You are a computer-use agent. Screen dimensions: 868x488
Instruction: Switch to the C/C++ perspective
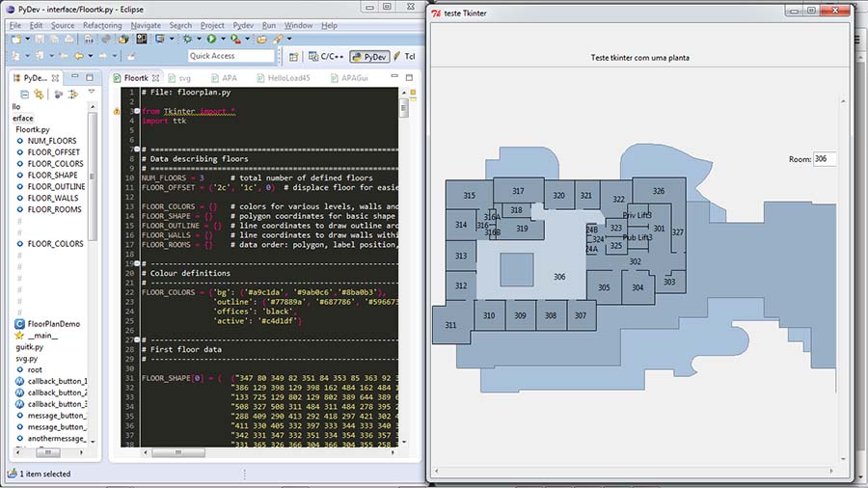(326, 57)
